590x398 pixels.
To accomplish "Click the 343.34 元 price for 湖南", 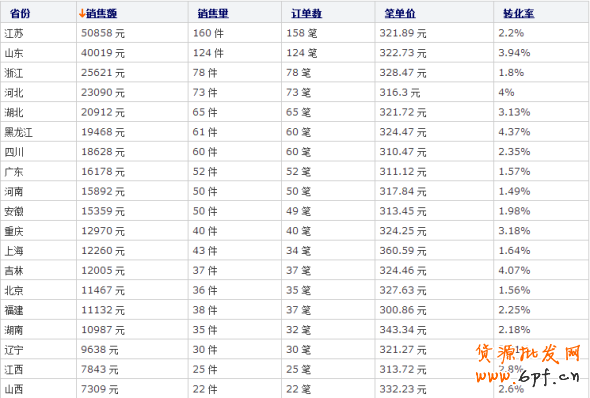I will click(403, 330).
